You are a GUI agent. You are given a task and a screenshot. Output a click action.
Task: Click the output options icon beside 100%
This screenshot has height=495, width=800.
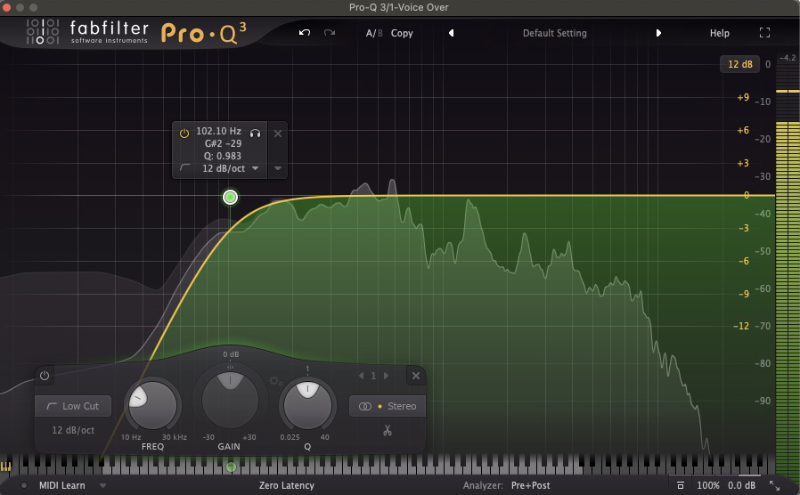coord(678,485)
